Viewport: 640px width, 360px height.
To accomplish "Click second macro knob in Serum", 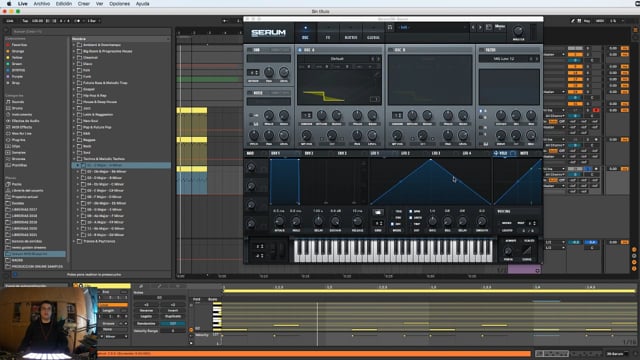I will [251, 186].
